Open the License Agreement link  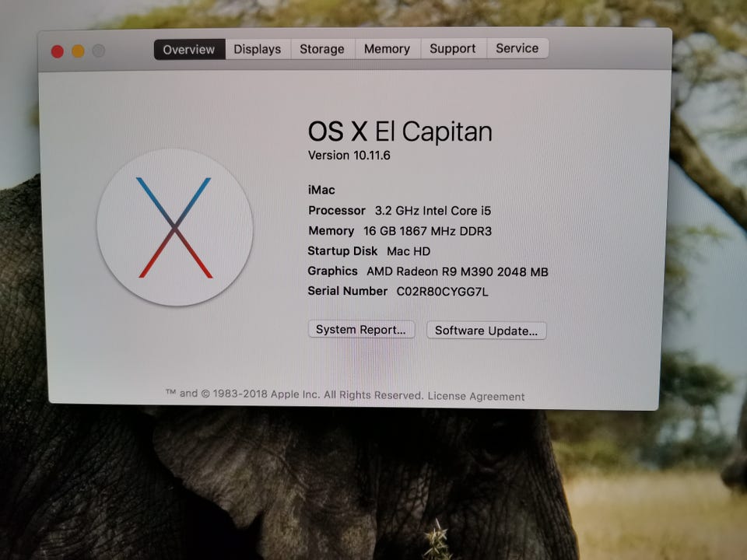(x=476, y=396)
